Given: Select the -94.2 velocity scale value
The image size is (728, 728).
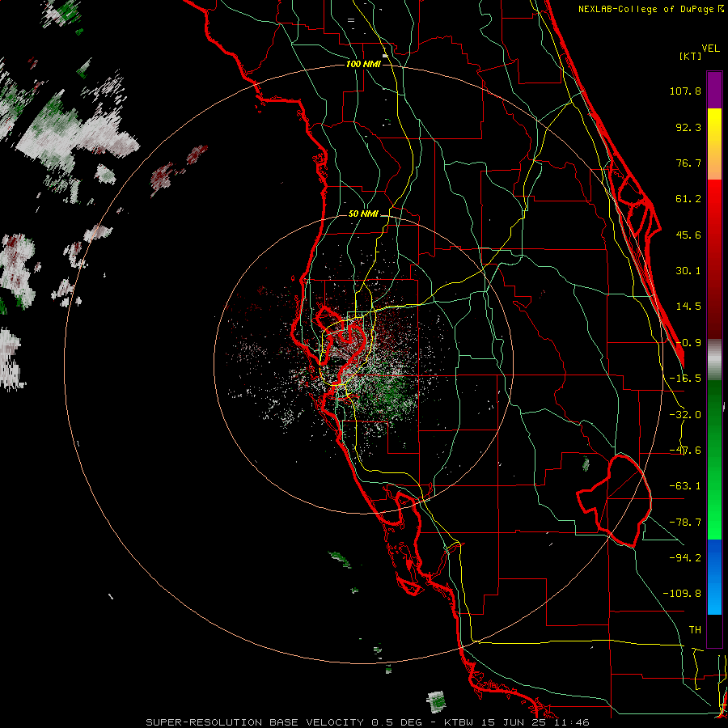Looking at the screenshot, I should [x=685, y=558].
